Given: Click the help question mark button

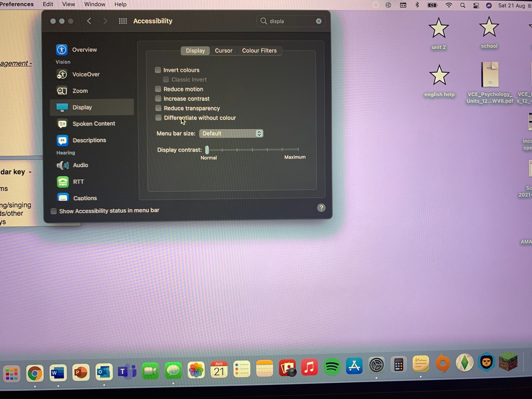Looking at the screenshot, I should click(321, 208).
